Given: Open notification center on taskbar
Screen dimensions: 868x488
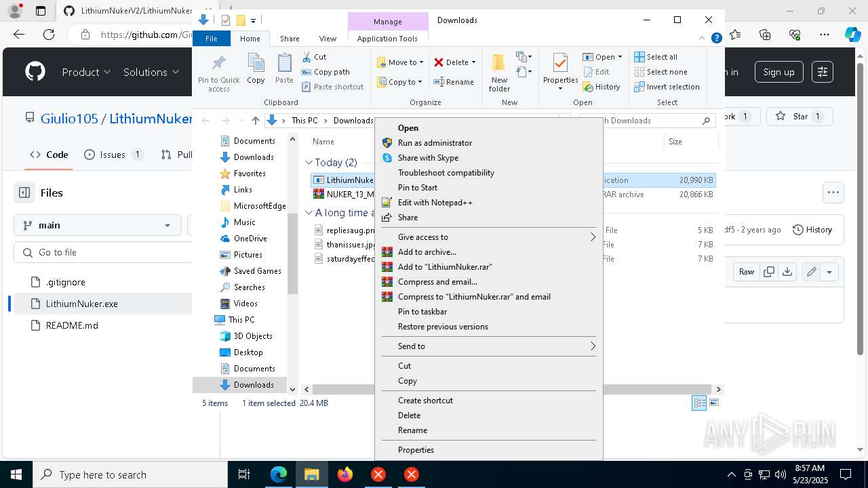Looking at the screenshot, I should click(846, 474).
